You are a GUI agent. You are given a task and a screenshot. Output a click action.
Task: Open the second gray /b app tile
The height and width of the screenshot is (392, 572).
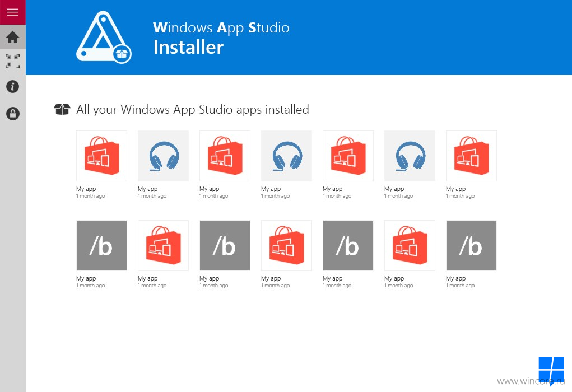pos(225,245)
